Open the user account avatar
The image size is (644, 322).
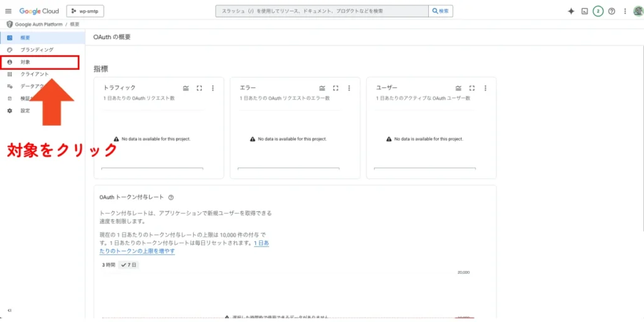coord(637,11)
